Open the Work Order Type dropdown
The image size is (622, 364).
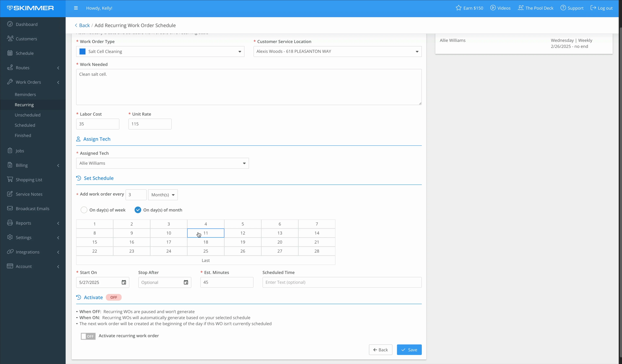point(160,51)
